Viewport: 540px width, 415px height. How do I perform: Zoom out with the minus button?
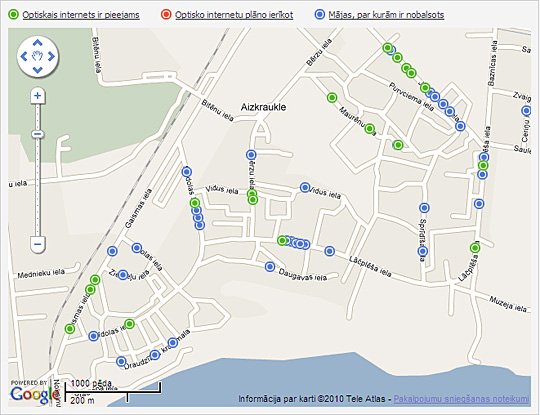[38, 244]
